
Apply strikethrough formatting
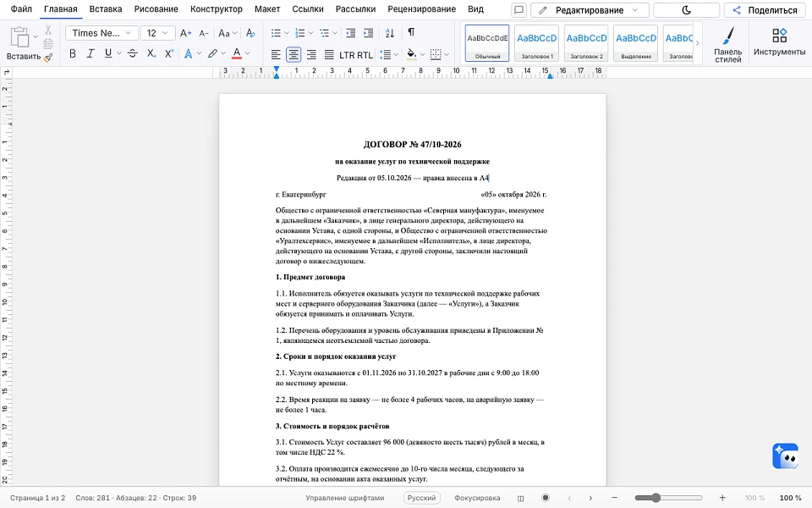point(133,53)
